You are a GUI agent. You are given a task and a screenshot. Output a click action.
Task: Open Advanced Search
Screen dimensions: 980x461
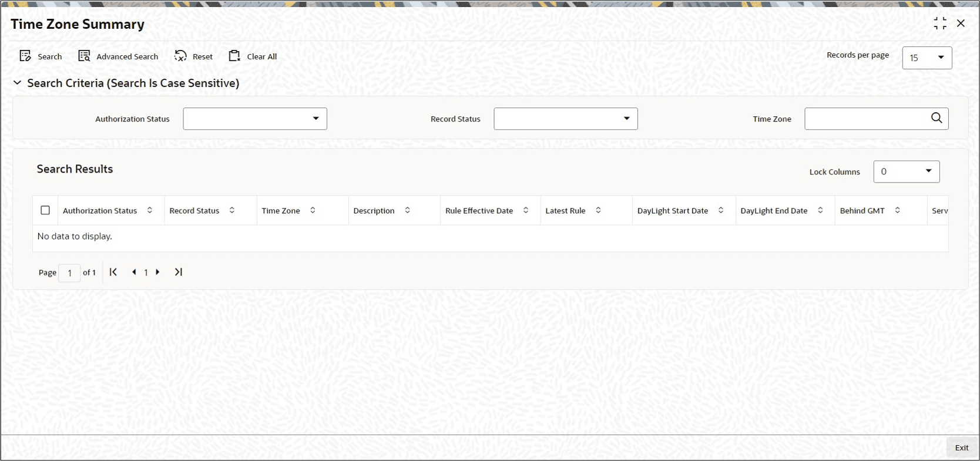click(x=118, y=56)
